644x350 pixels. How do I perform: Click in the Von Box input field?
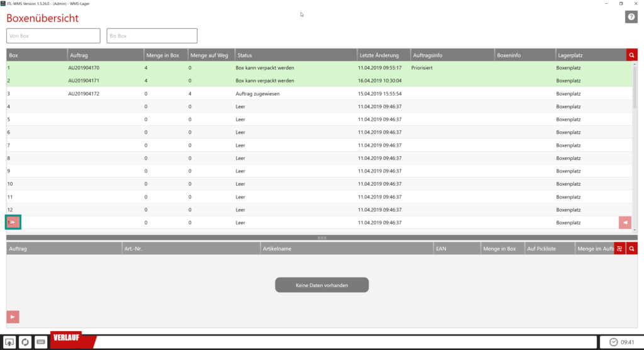(x=53, y=36)
